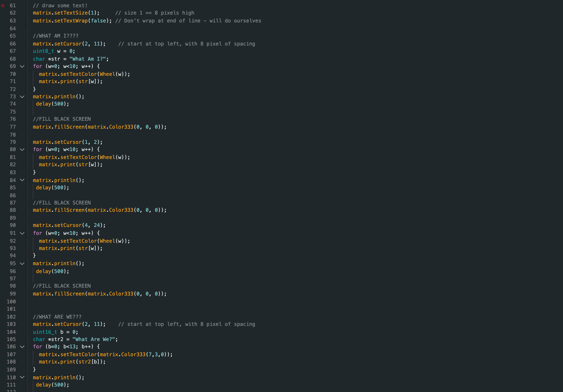Screen dimensions: 563x392
Task: Click the //WHAT AM I???? comment
Action: click(56, 36)
